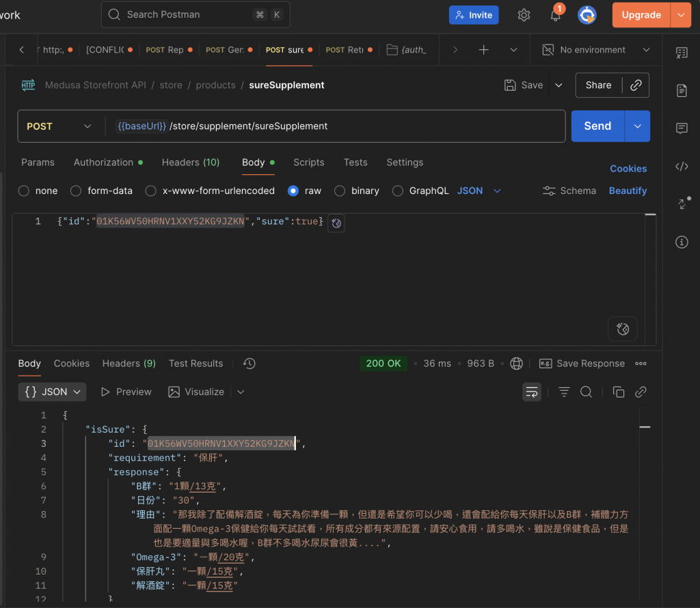Open the request info icon
Screen dimensions: 700x608
(x=682, y=243)
